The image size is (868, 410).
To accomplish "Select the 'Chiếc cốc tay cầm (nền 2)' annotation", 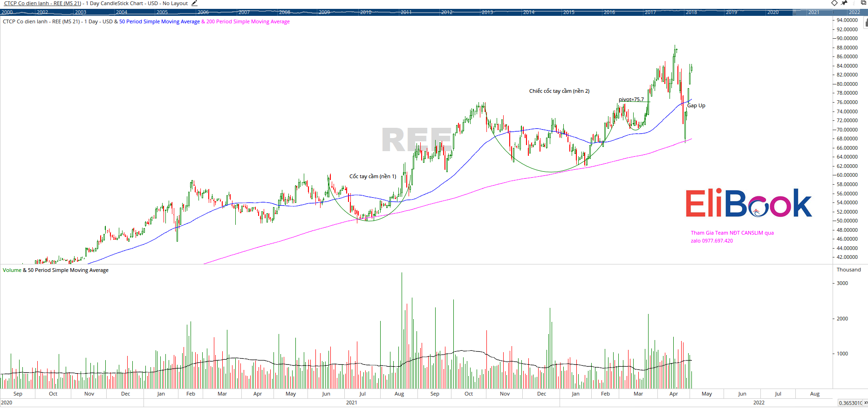I will (x=559, y=91).
